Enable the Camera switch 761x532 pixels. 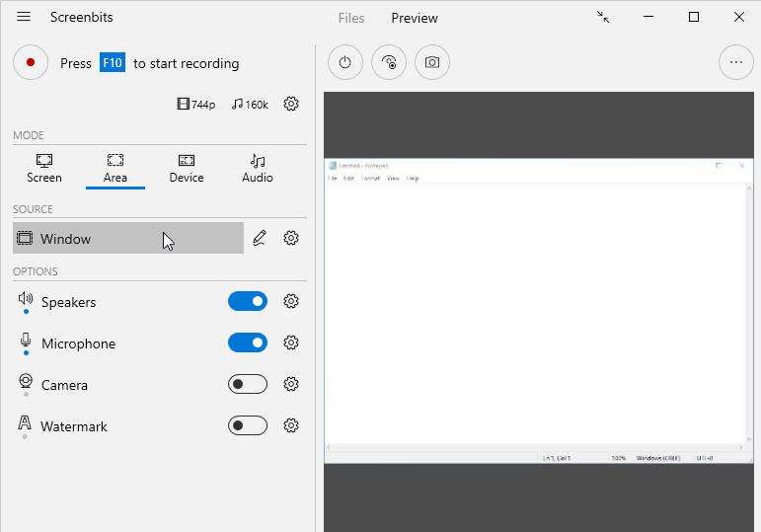coord(248,384)
